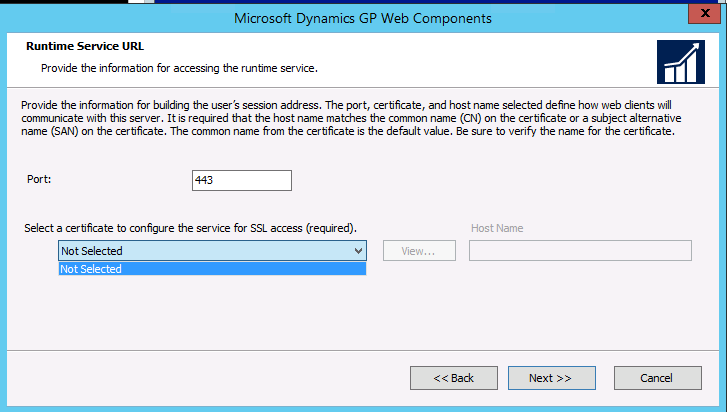Cancel the installation wizard
Viewport: 727px width, 412px height.
tap(657, 378)
